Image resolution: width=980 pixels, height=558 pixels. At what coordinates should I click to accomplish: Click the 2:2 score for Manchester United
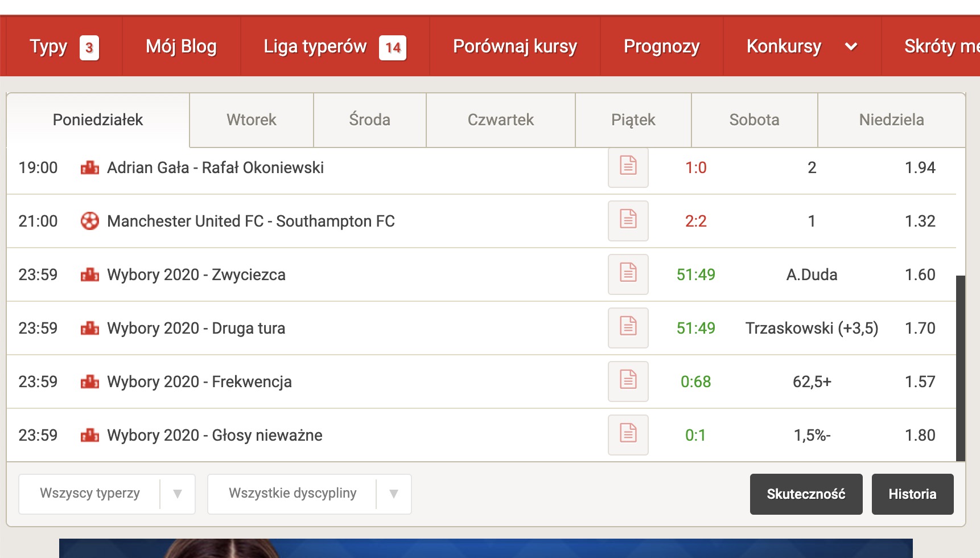tap(696, 221)
